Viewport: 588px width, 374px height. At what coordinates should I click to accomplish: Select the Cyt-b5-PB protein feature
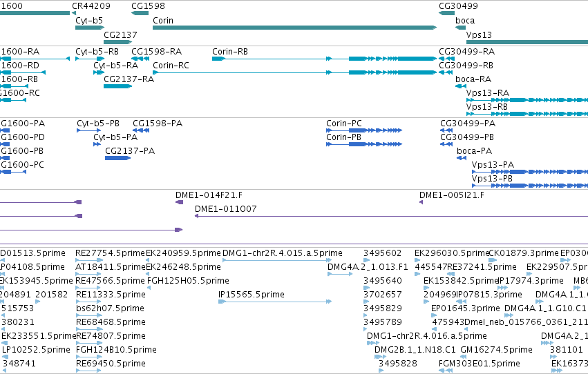click(x=89, y=130)
